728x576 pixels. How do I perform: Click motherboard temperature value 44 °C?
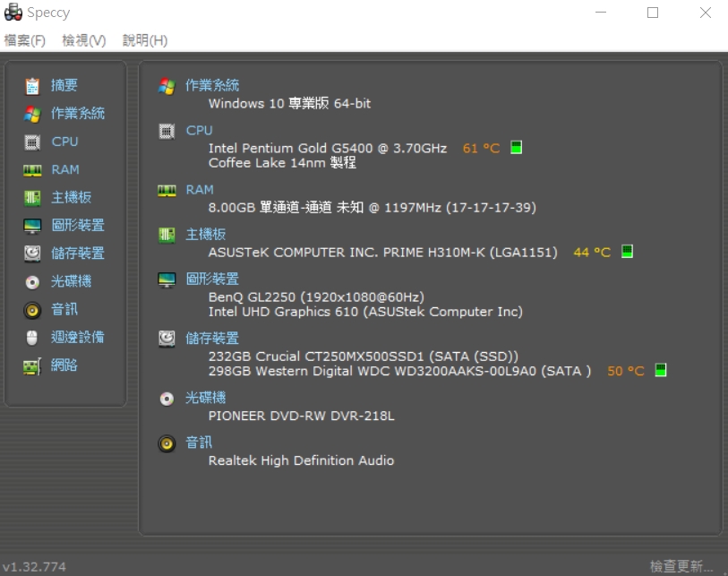pyautogui.click(x=593, y=253)
